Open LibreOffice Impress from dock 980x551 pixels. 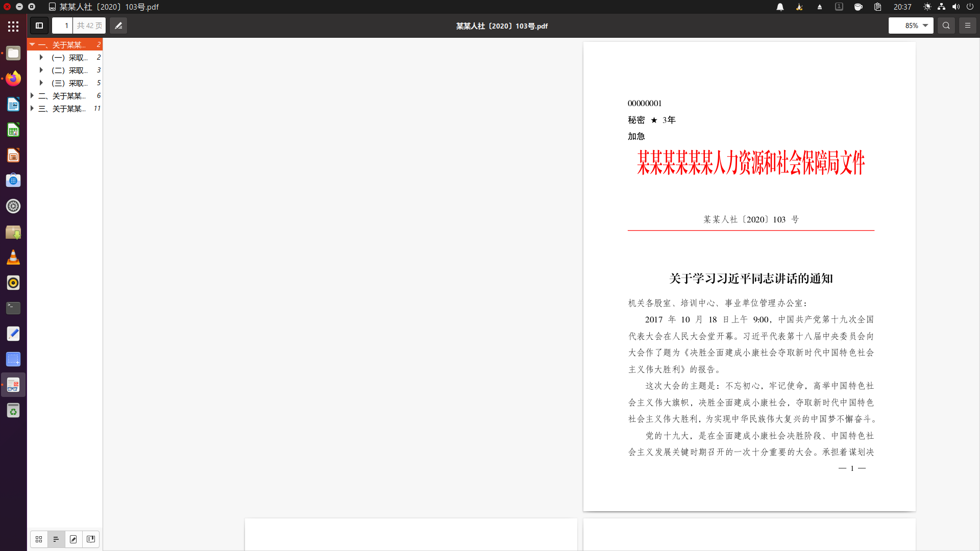coord(13,155)
